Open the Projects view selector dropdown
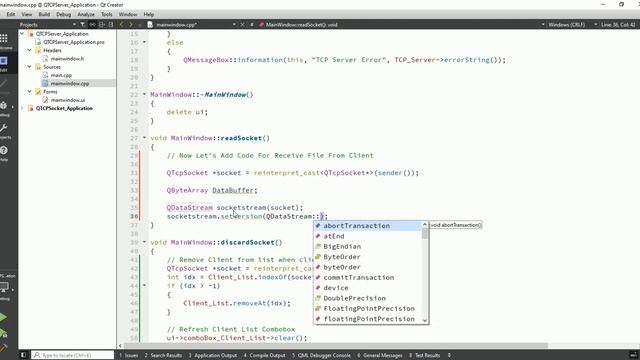Screen dimensions: 640x360 point(47,24)
